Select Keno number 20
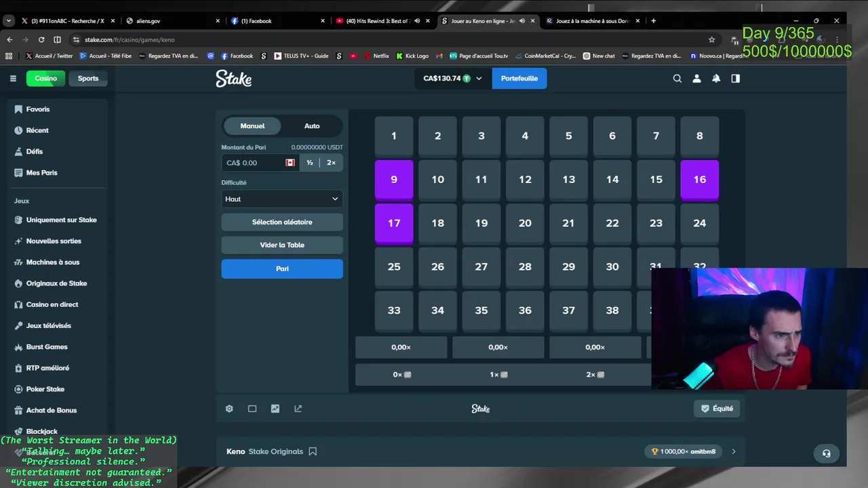This screenshot has height=488, width=868. [x=525, y=223]
